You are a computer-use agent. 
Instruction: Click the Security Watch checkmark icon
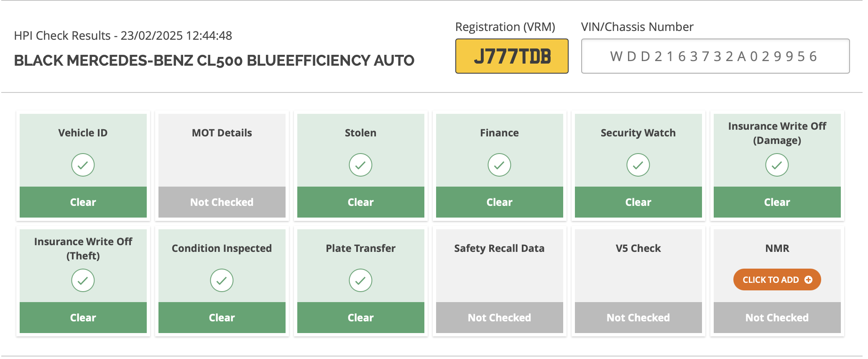click(x=638, y=165)
